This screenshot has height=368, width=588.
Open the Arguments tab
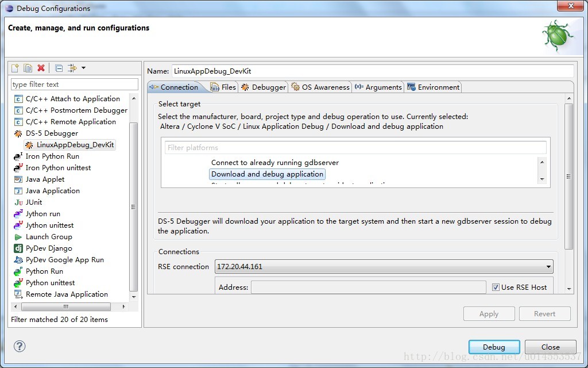[378, 87]
